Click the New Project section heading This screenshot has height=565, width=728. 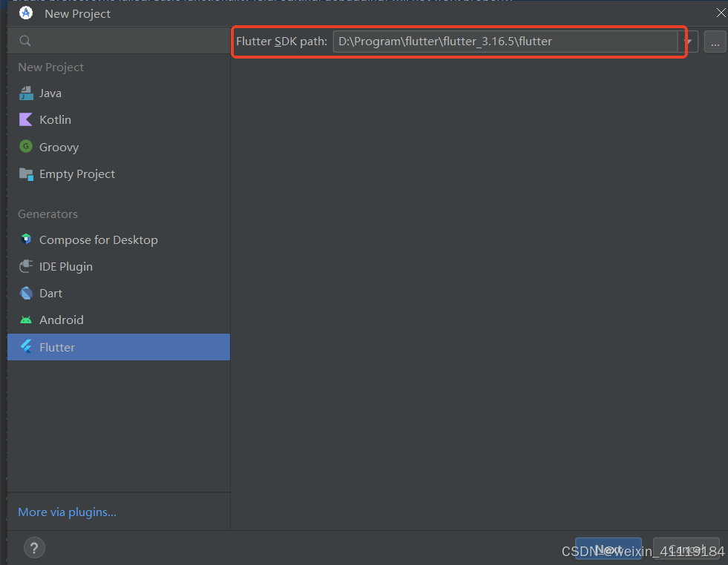pos(50,67)
